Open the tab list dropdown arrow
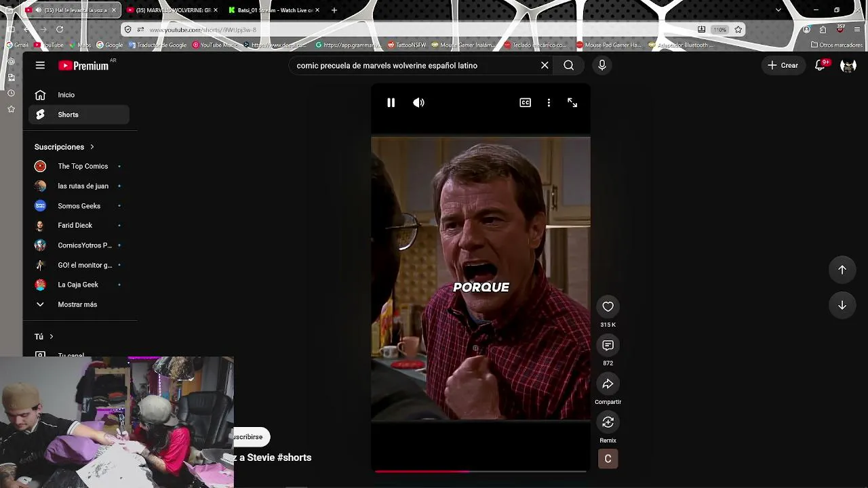The image size is (868, 488). (778, 10)
